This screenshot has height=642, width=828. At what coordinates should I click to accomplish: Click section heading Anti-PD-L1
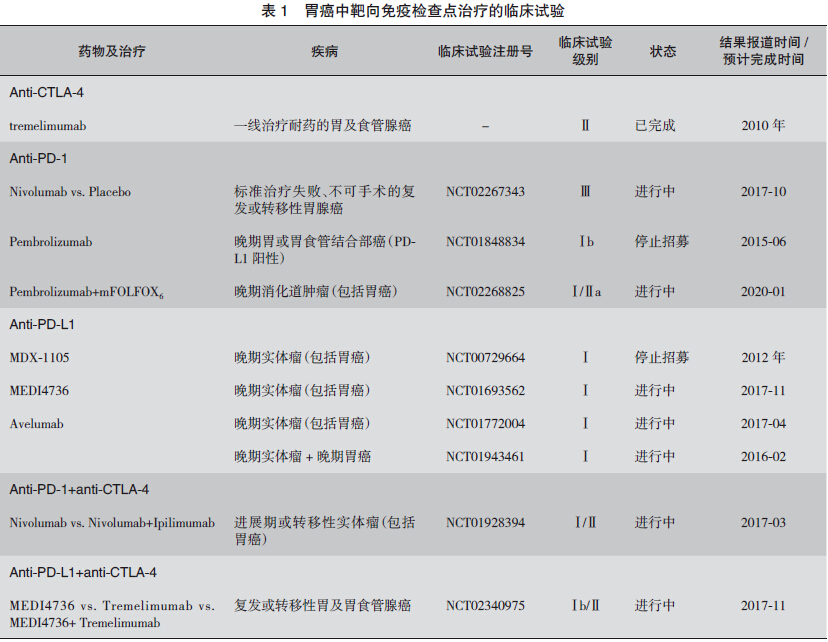42,324
